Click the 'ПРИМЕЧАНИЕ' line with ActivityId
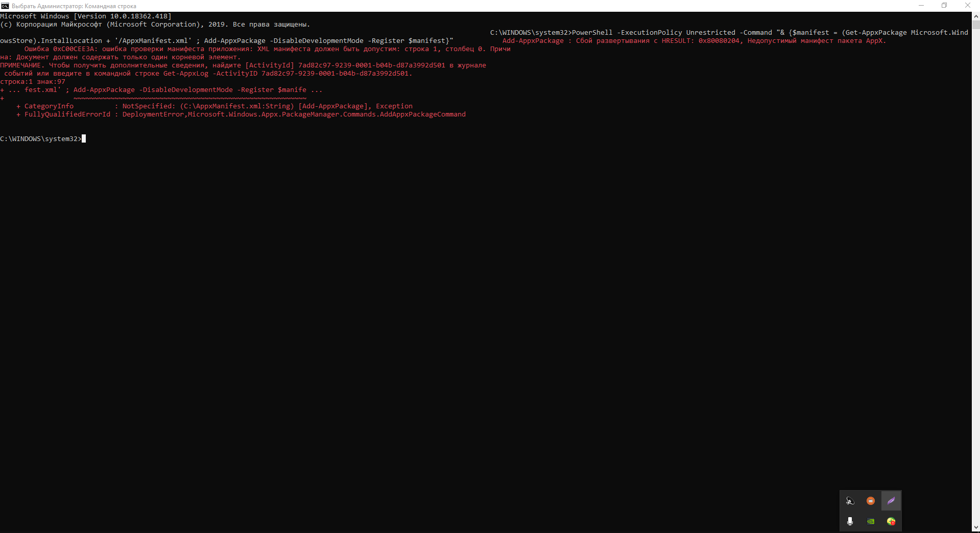 tap(243, 65)
